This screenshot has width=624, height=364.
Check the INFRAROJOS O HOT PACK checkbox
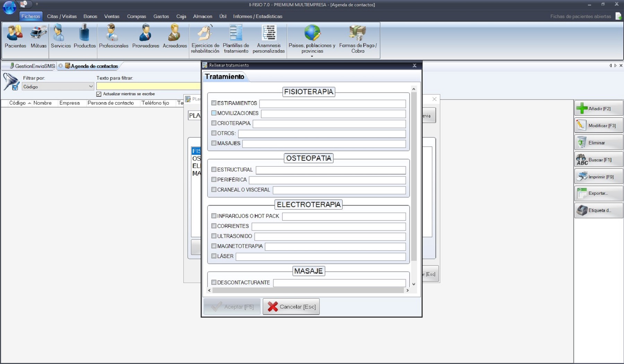click(x=214, y=216)
